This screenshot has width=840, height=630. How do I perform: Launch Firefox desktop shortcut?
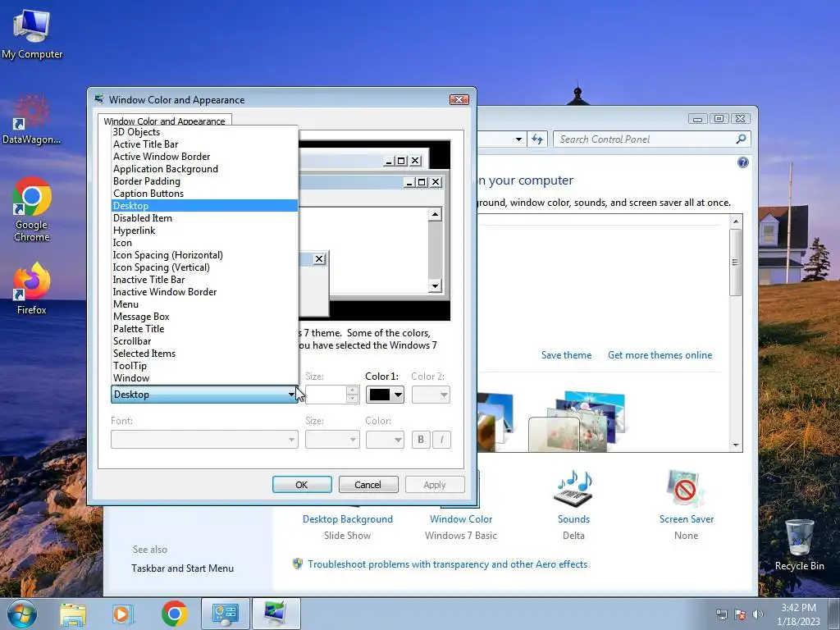pyautogui.click(x=32, y=288)
